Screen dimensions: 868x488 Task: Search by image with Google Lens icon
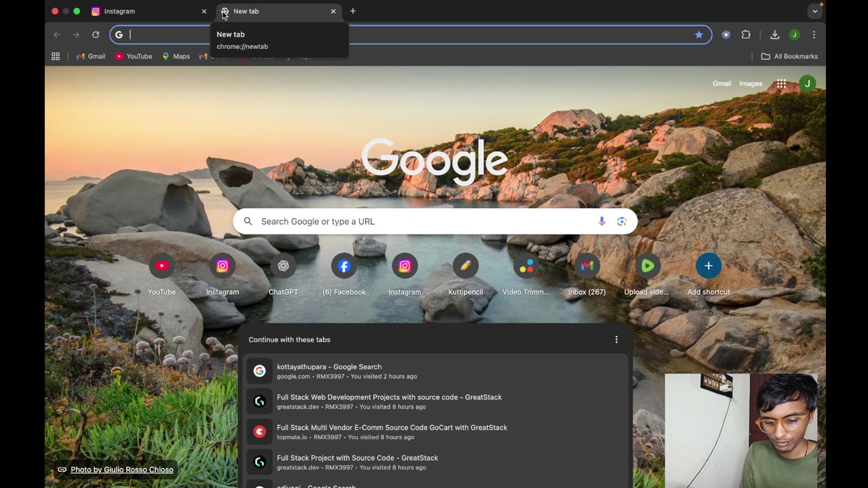point(622,222)
